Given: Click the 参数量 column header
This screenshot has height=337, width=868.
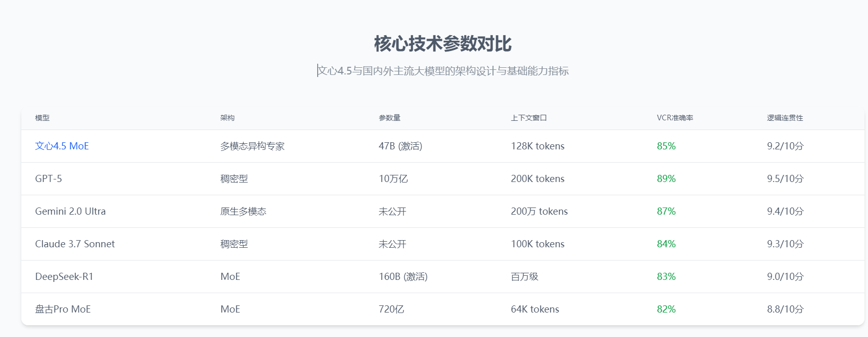Looking at the screenshot, I should [389, 118].
